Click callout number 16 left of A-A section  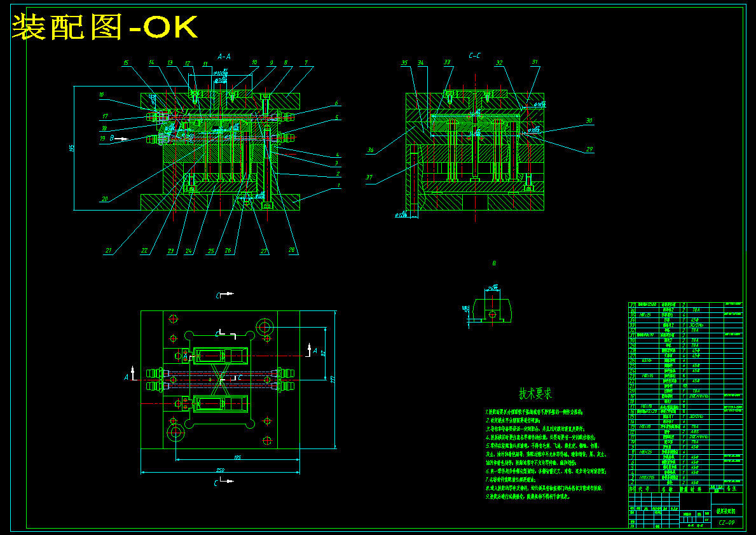tap(102, 95)
